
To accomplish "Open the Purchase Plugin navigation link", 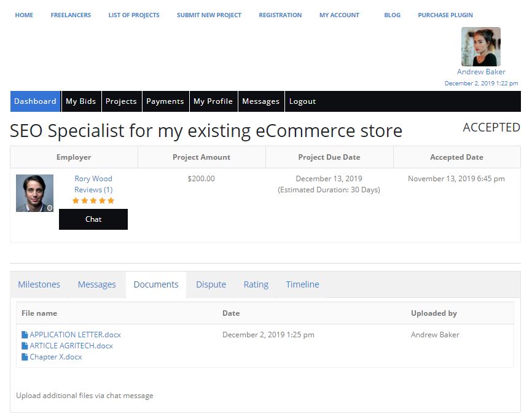I will click(x=445, y=15).
